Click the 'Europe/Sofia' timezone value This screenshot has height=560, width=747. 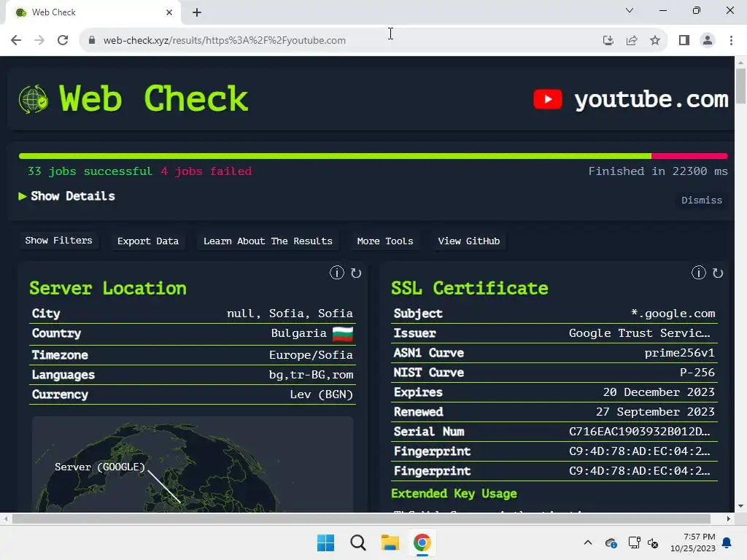tap(311, 355)
